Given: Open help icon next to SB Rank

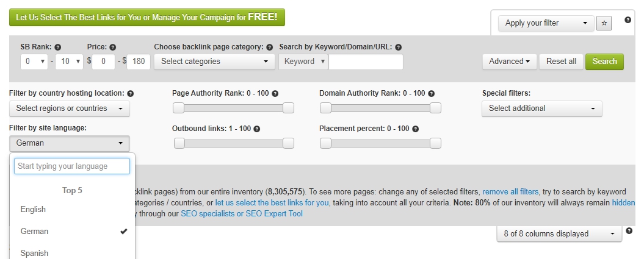Looking at the screenshot, I should [58, 47].
